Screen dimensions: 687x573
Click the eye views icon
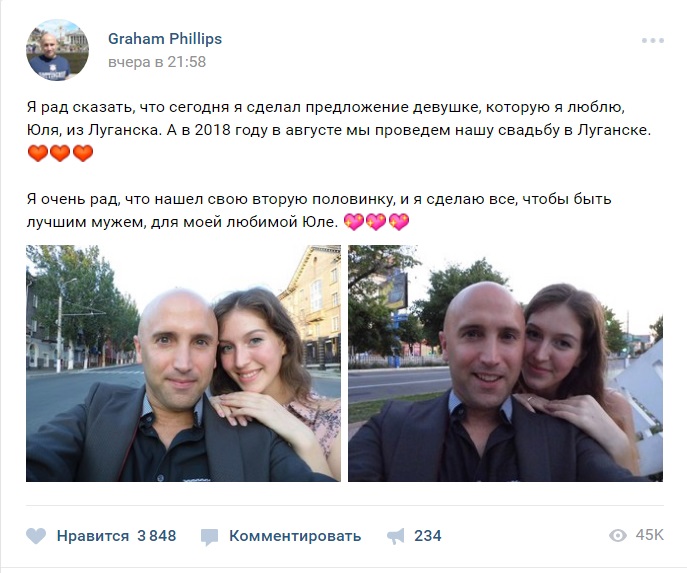coord(618,535)
